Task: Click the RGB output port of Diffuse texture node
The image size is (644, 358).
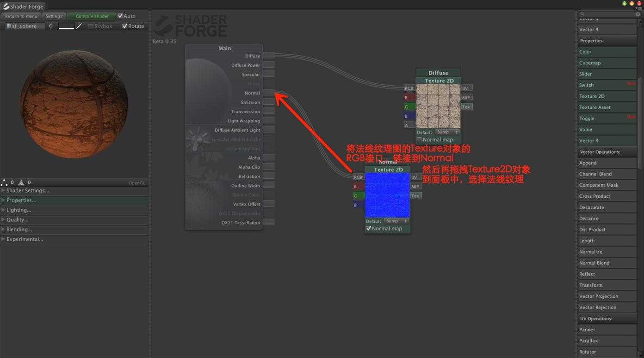Action: tap(409, 88)
